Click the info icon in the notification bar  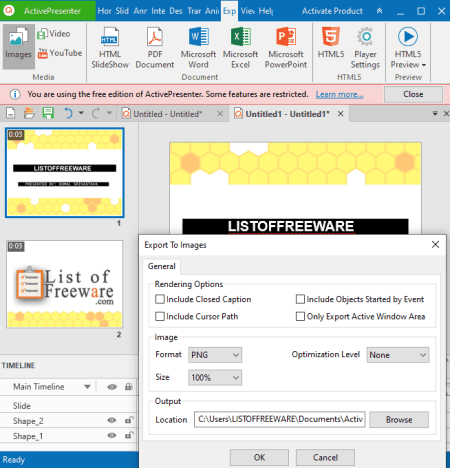pyautogui.click(x=15, y=94)
